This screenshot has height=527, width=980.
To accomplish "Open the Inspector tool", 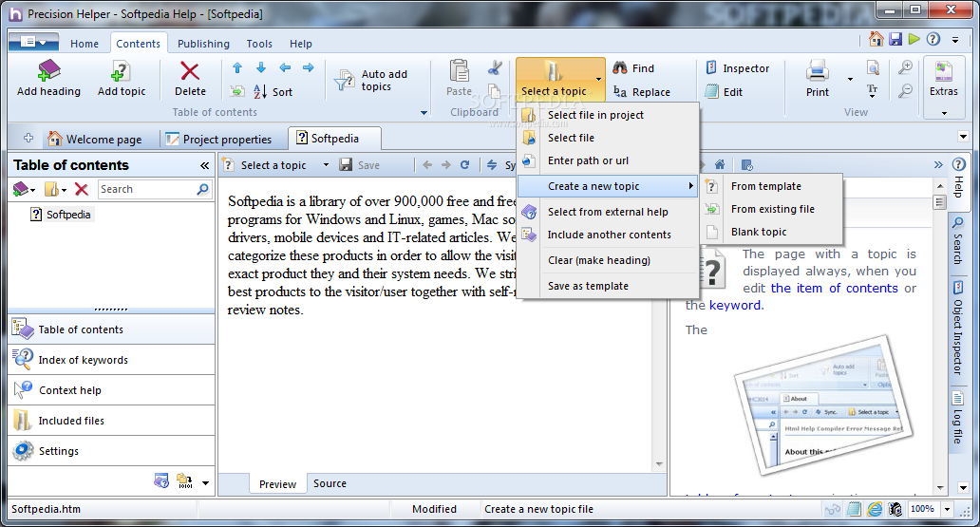I will (738, 68).
